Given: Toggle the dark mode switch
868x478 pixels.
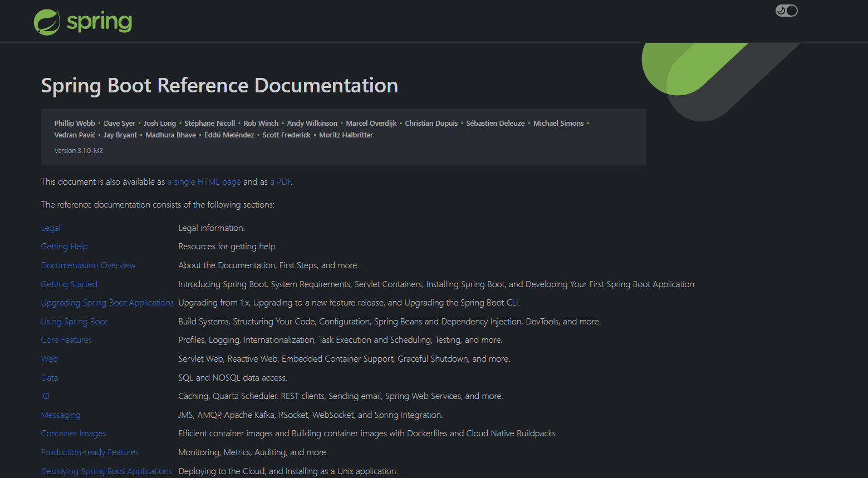Looking at the screenshot, I should click(786, 11).
